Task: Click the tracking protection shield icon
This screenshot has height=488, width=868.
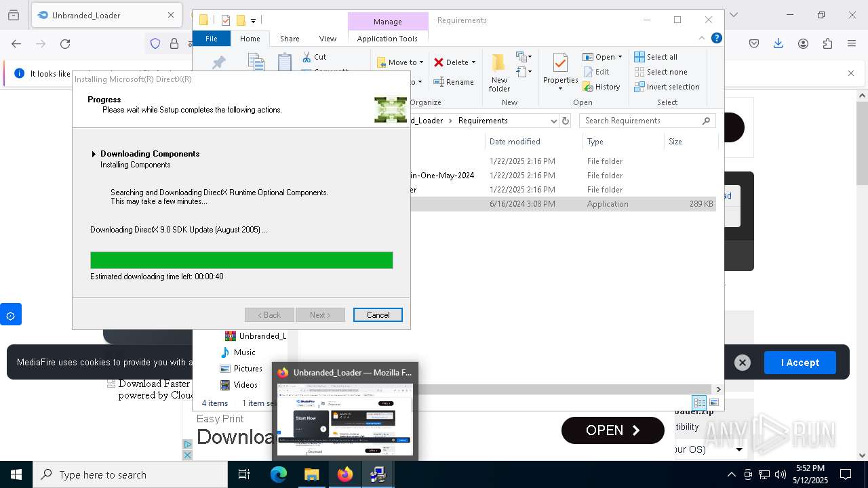Action: [x=155, y=44]
